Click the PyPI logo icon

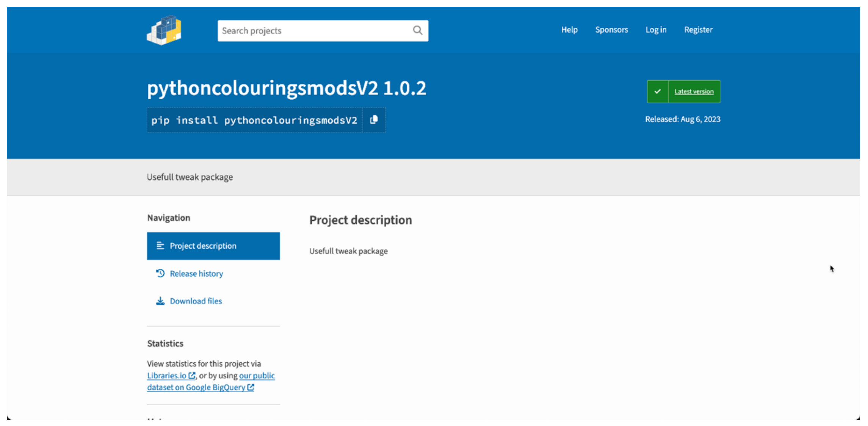[x=164, y=30]
